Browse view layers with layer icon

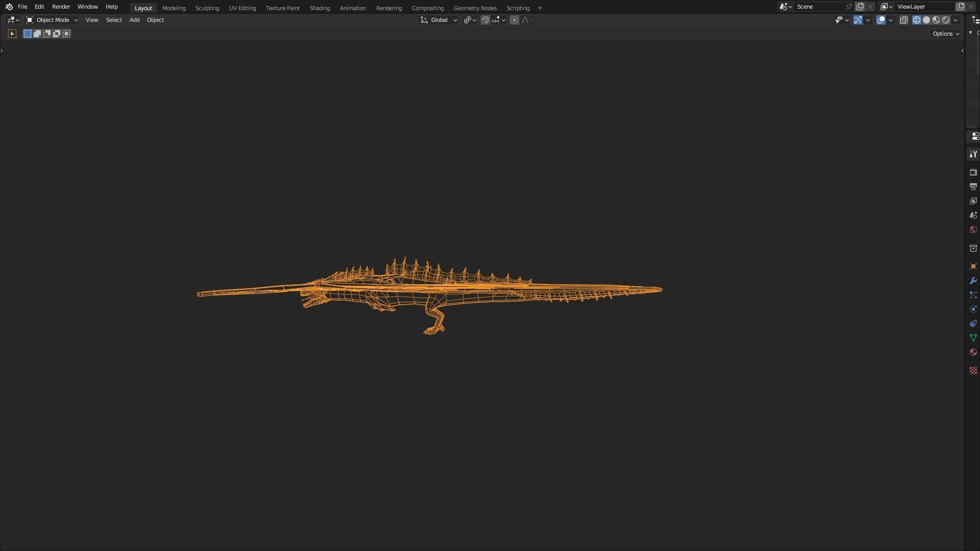pyautogui.click(x=887, y=7)
